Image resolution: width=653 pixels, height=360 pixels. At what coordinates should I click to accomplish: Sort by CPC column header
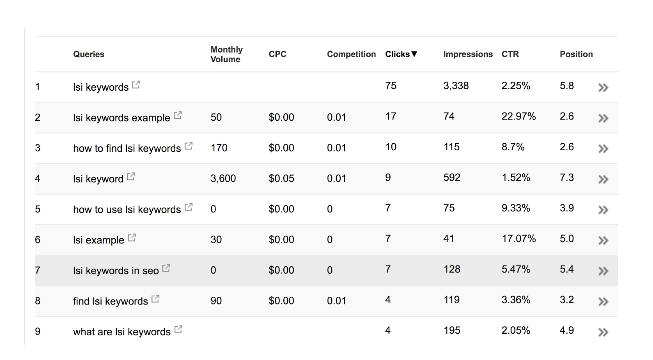pyautogui.click(x=277, y=54)
